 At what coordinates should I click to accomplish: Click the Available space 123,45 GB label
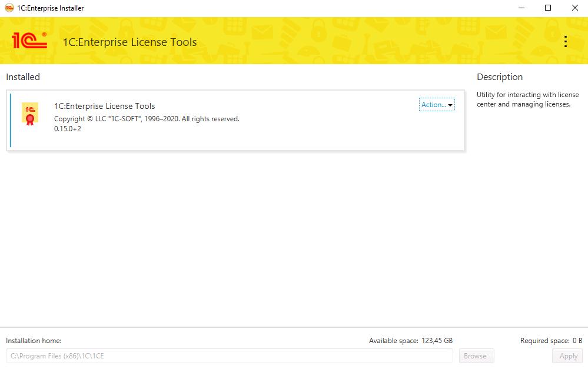click(411, 341)
